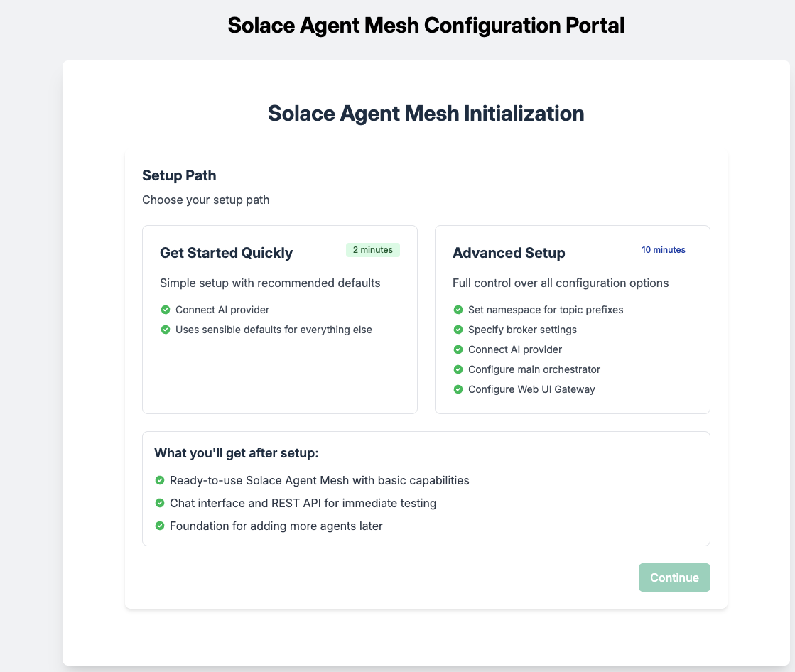The height and width of the screenshot is (672, 795).
Task: Click the Solace Agent Mesh Initialization heading
Action: 426,113
